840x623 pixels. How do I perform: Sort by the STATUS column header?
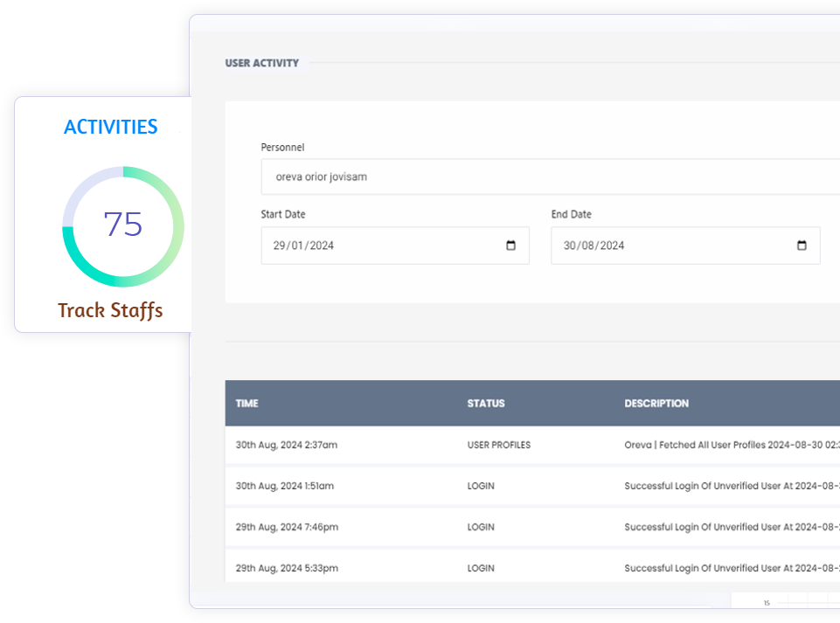point(486,404)
